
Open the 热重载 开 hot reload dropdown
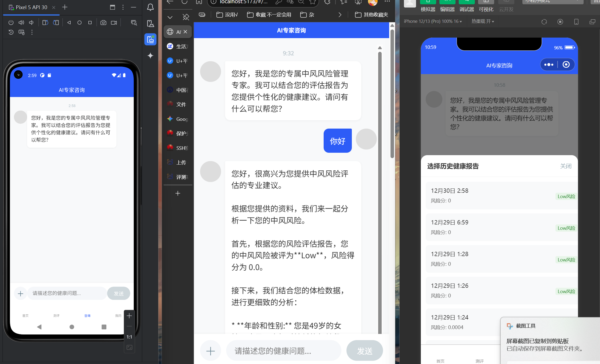pyautogui.click(x=483, y=21)
